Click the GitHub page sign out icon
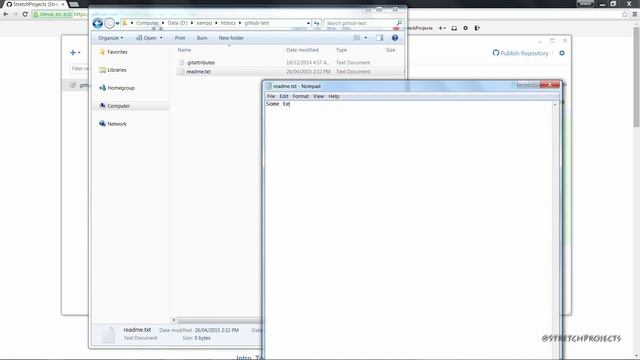 point(477,28)
